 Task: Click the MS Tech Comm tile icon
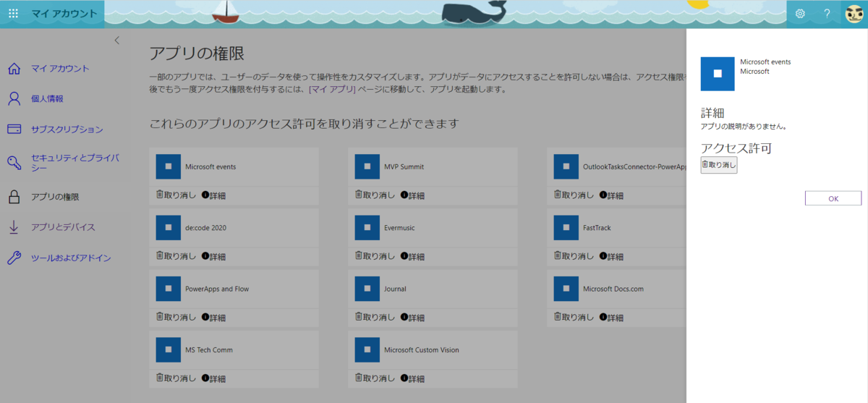(168, 350)
